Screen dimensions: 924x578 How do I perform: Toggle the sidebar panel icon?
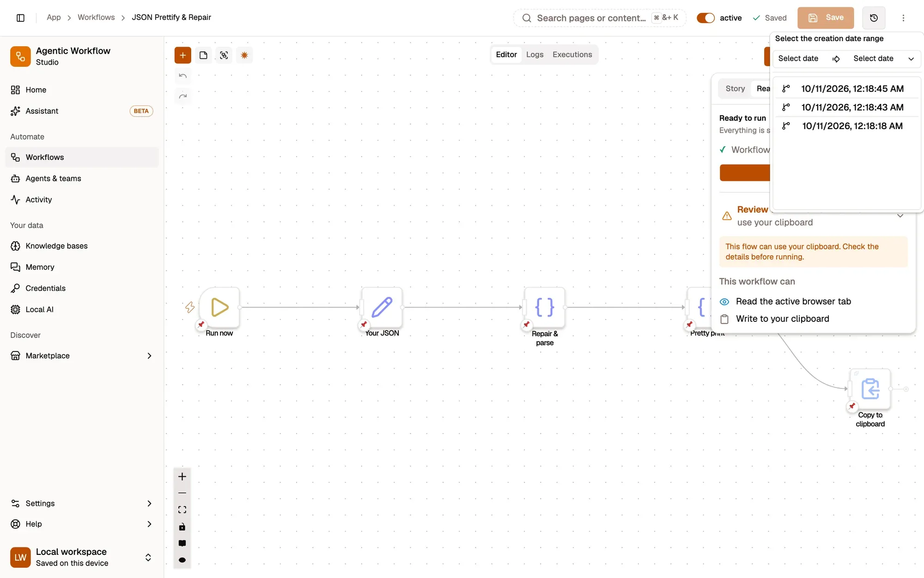click(x=20, y=18)
